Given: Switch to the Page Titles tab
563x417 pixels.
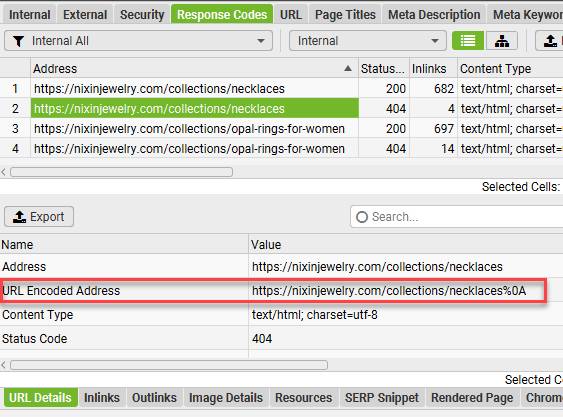Looking at the screenshot, I should coord(345,14).
